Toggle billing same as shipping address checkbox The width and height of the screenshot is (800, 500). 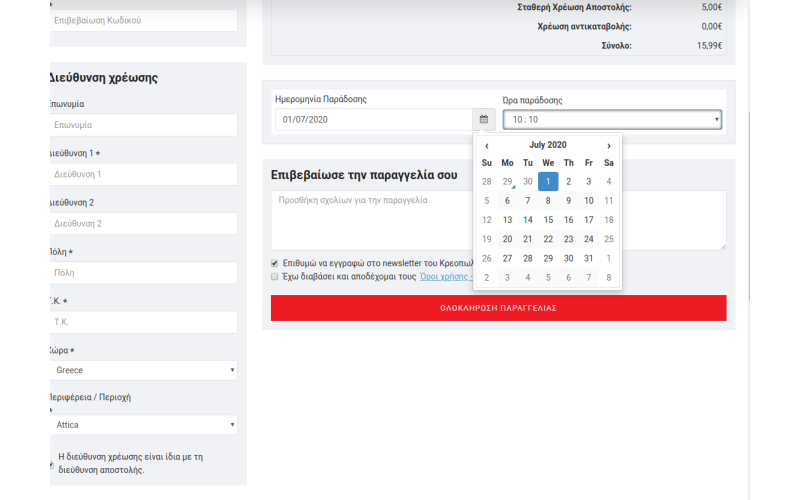click(52, 464)
